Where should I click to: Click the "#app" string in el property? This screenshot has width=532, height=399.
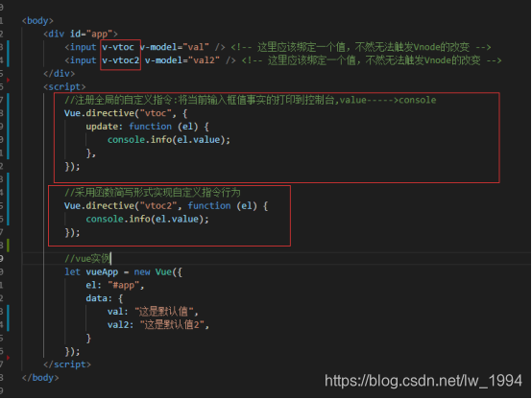pos(124,285)
